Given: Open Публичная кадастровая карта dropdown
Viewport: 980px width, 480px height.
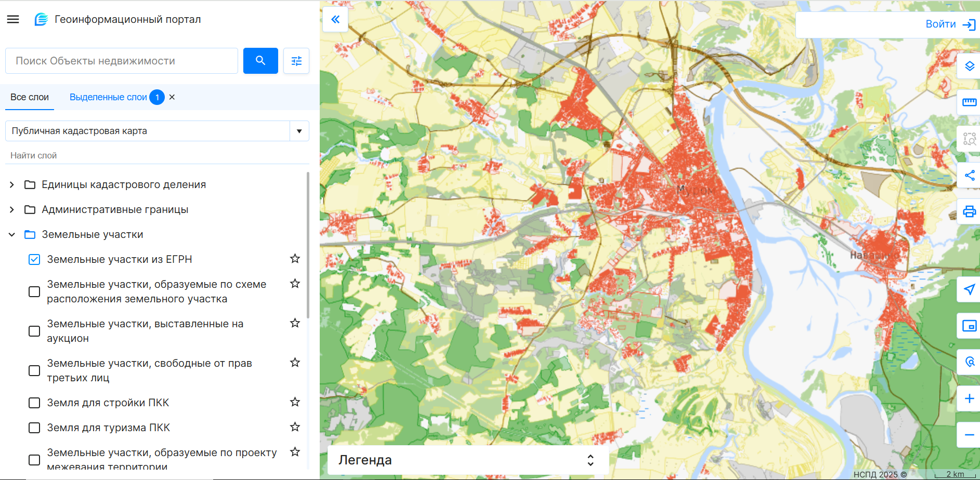Looking at the screenshot, I should 299,131.
